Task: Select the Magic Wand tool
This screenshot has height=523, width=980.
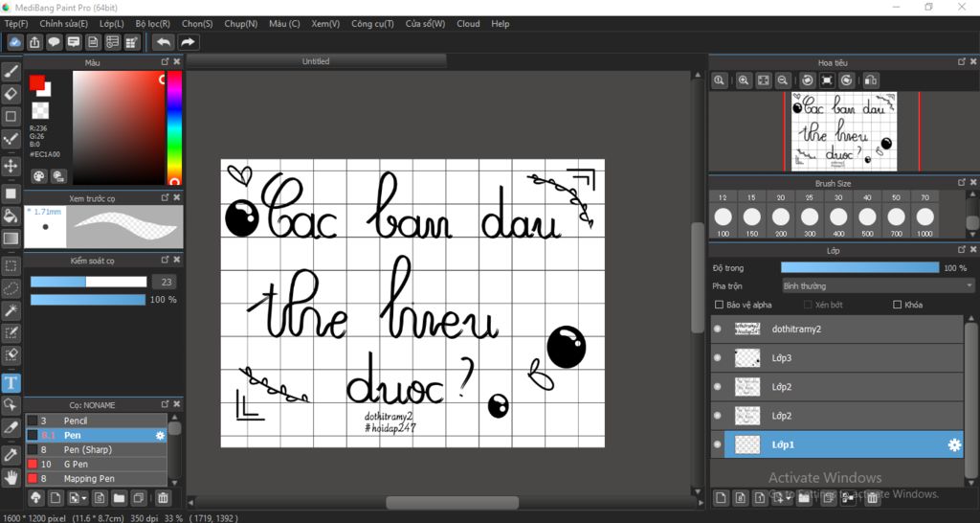Action: (x=11, y=310)
